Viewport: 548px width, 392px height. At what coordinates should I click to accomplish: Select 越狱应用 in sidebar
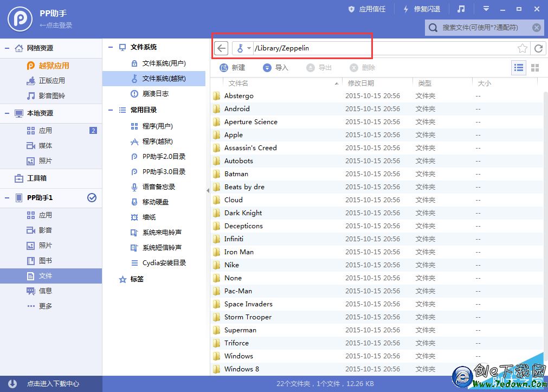click(51, 66)
